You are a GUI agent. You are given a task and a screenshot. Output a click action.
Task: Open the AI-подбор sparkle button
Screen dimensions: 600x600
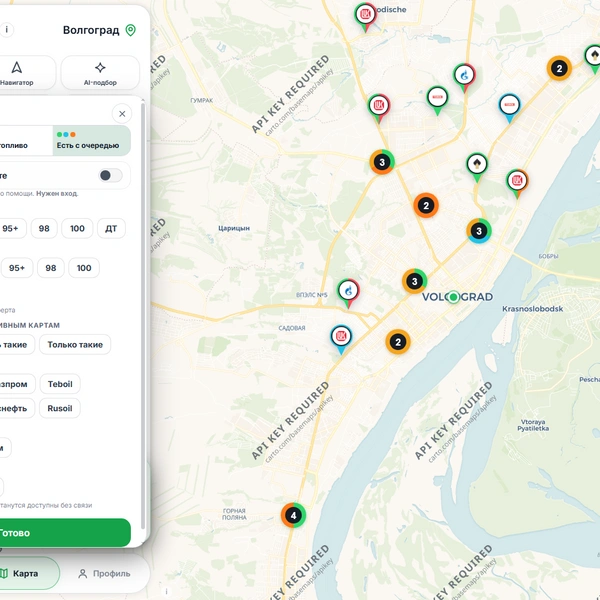(x=100, y=73)
